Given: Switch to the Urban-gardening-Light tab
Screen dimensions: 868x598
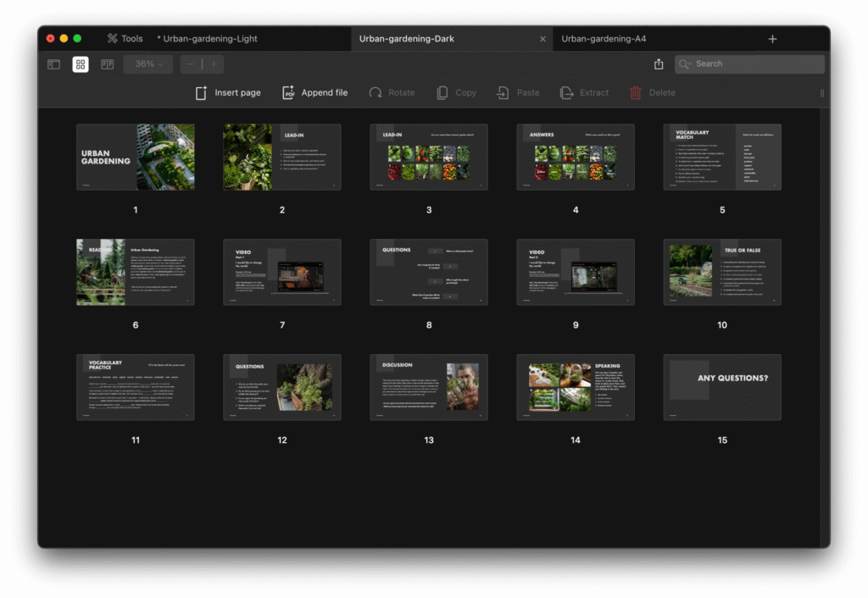Looking at the screenshot, I should pyautogui.click(x=210, y=39).
